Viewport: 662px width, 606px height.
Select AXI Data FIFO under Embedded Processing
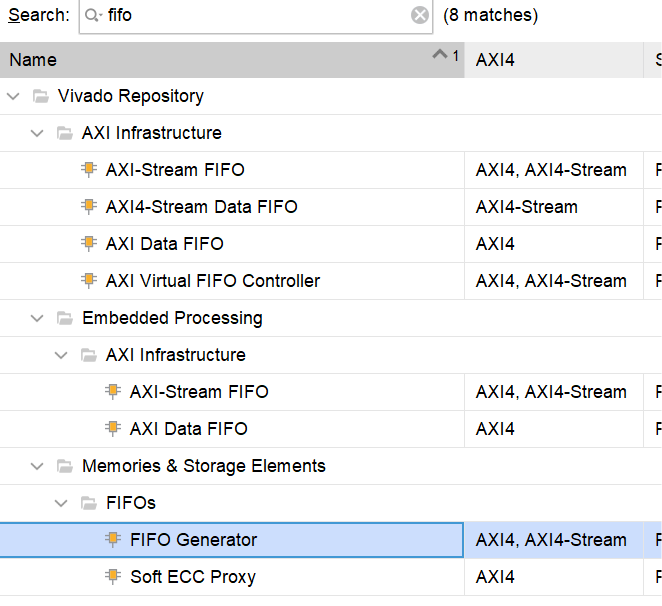pyautogui.click(x=188, y=429)
